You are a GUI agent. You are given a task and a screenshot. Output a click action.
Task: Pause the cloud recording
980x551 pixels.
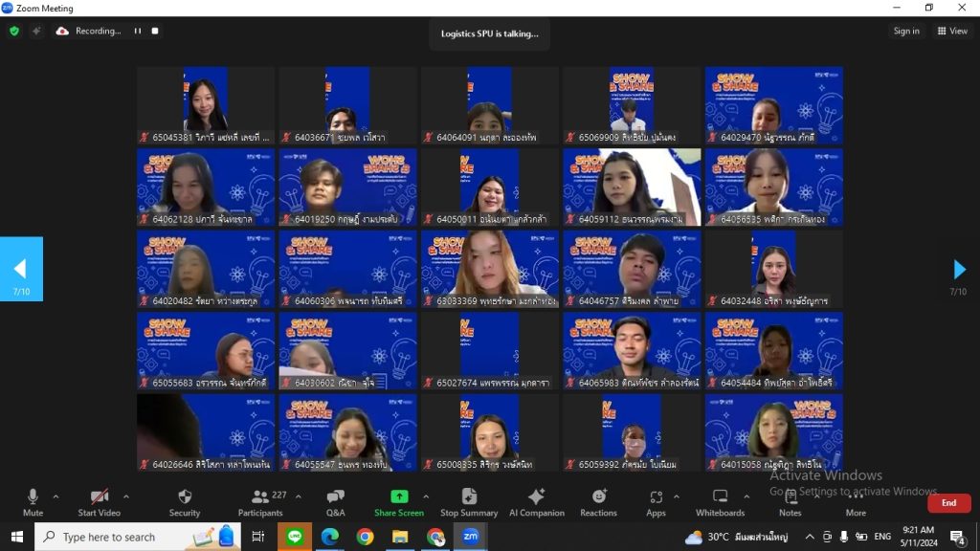coord(138,32)
